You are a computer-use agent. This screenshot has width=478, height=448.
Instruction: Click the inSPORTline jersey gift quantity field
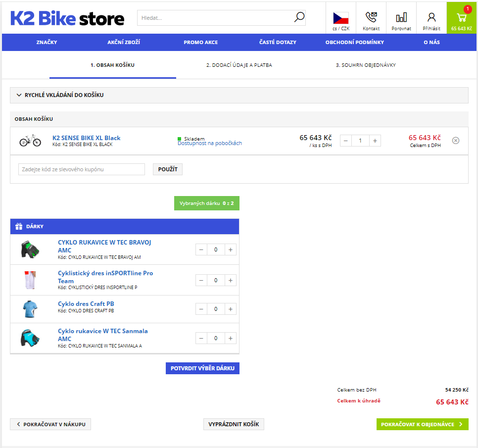pos(216,280)
